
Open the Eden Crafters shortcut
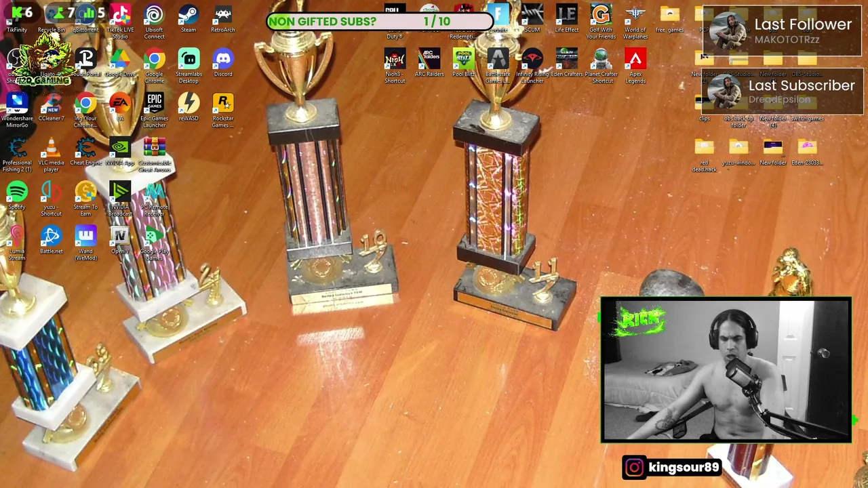(567, 63)
